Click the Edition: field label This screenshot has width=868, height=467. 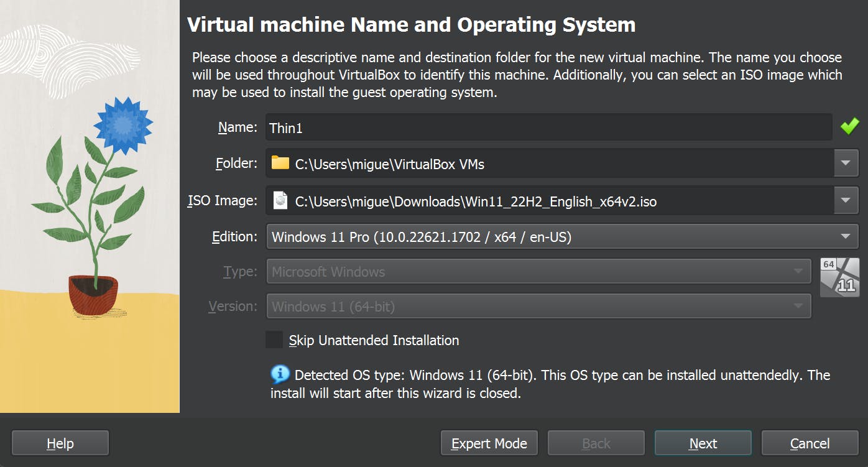[x=234, y=237]
